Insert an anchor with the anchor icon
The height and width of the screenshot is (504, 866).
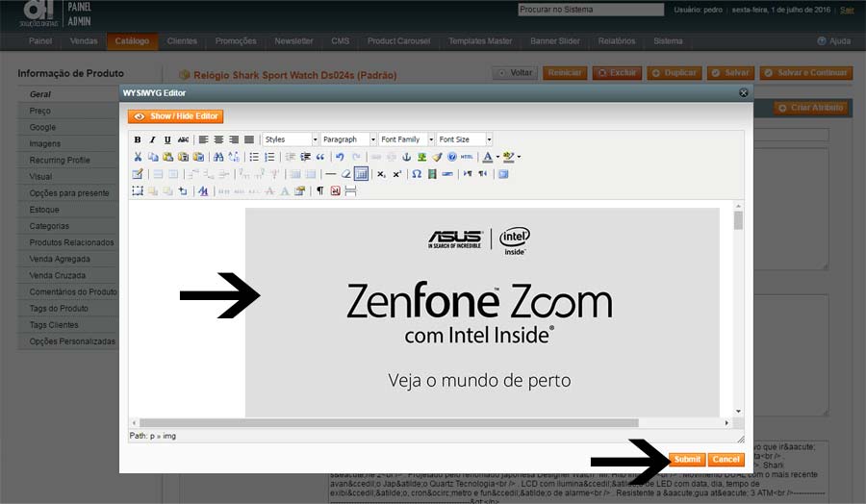406,157
